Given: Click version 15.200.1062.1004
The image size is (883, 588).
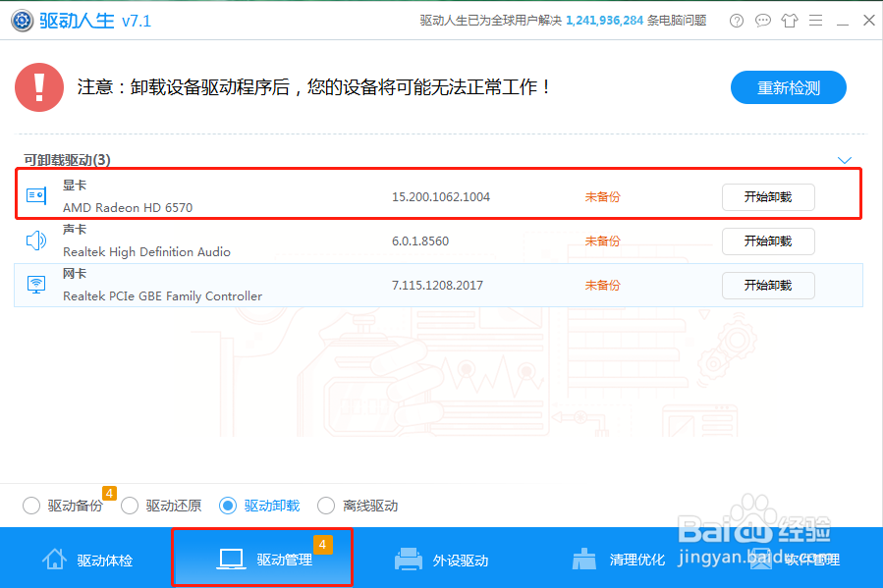Looking at the screenshot, I should [x=441, y=197].
